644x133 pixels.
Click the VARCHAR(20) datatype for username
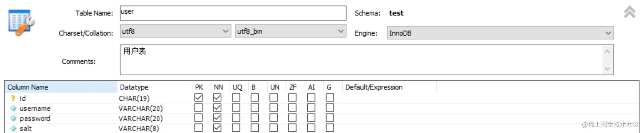tap(155, 108)
